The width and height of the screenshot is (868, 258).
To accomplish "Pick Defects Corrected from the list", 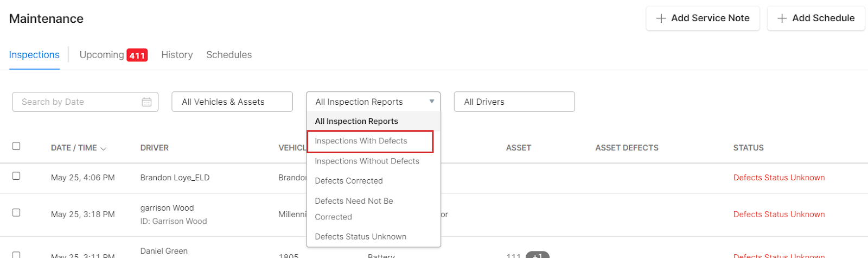I will point(349,181).
